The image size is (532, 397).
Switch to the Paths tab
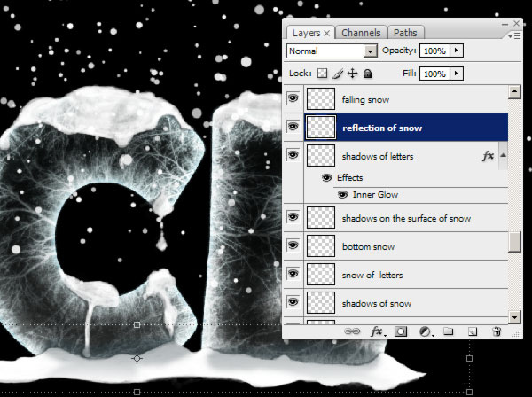coord(404,33)
